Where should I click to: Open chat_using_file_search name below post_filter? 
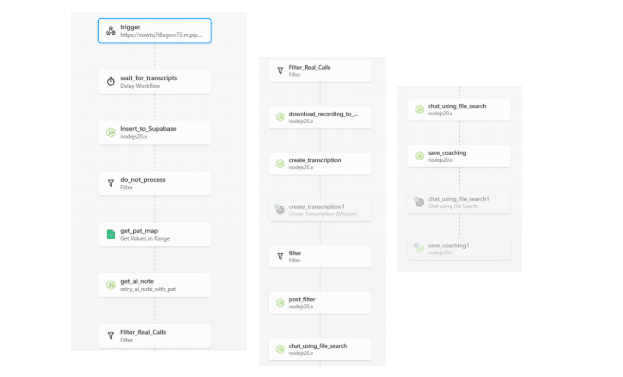pos(318,346)
